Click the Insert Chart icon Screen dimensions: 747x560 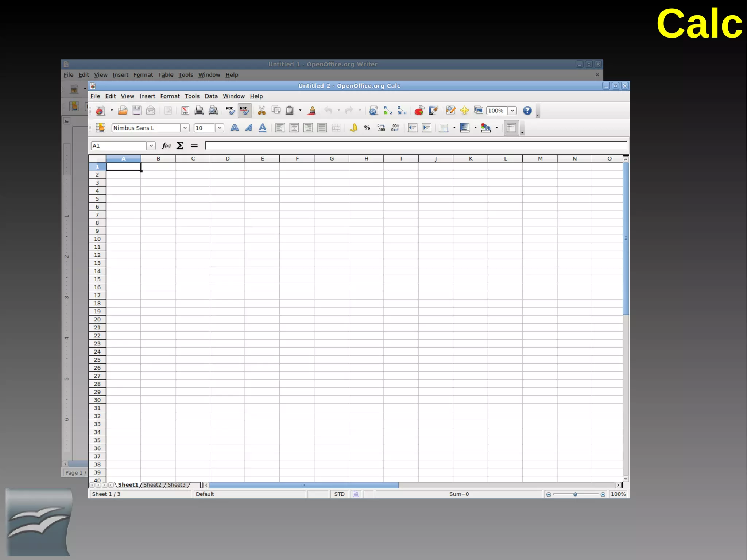[419, 111]
